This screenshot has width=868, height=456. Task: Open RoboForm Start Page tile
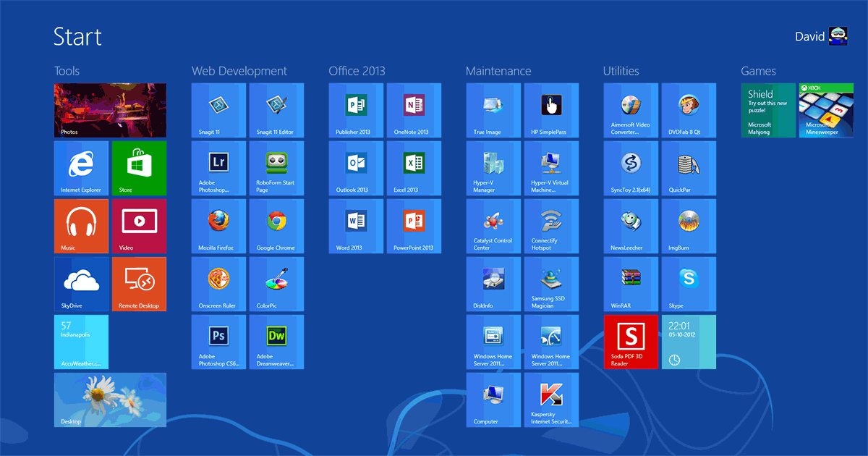(276, 168)
